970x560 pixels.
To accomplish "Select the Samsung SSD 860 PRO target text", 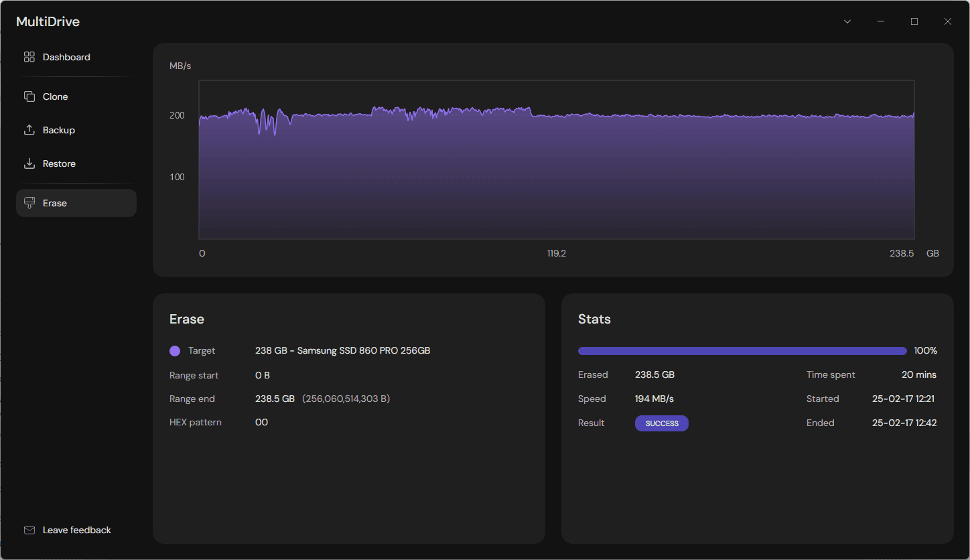I will click(x=342, y=350).
